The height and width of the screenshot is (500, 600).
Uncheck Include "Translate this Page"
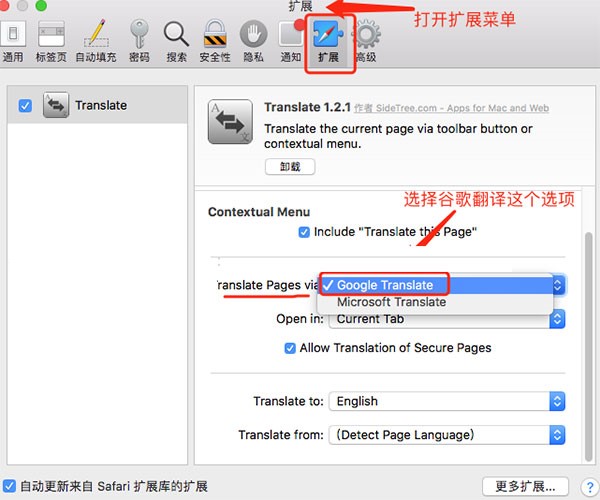[x=304, y=232]
